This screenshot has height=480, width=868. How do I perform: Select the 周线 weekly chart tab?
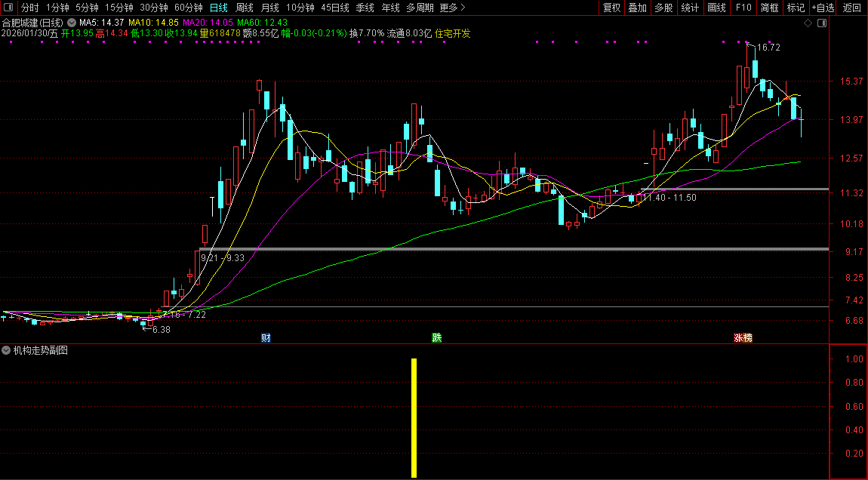[244, 8]
